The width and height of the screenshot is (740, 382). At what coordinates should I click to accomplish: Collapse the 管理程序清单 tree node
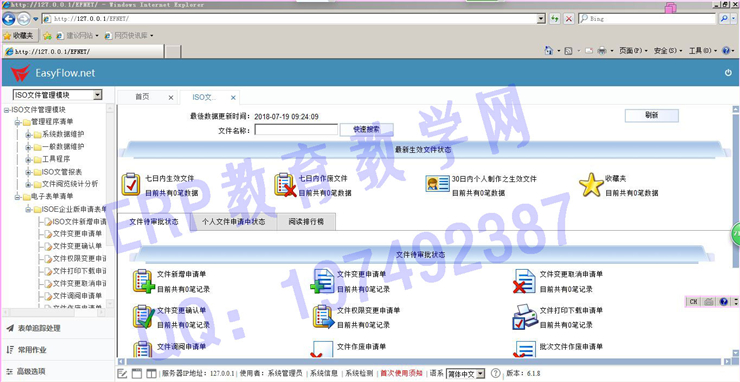(x=17, y=122)
